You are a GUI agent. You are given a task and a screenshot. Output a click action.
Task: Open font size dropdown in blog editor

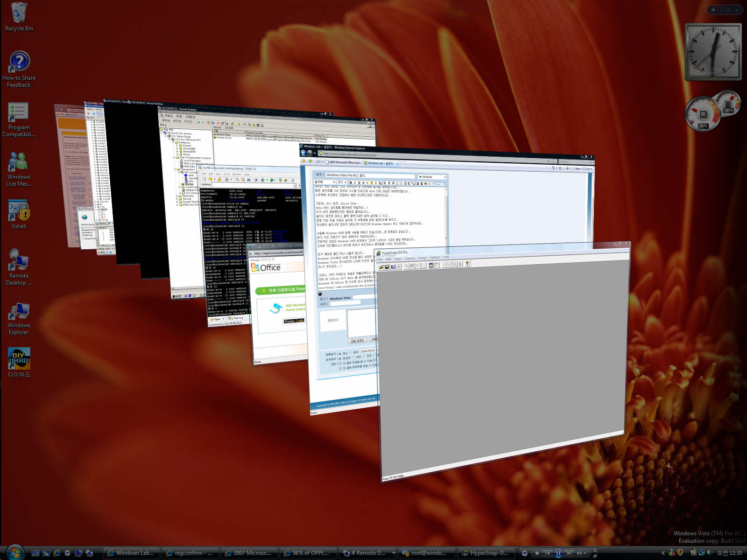click(342, 182)
